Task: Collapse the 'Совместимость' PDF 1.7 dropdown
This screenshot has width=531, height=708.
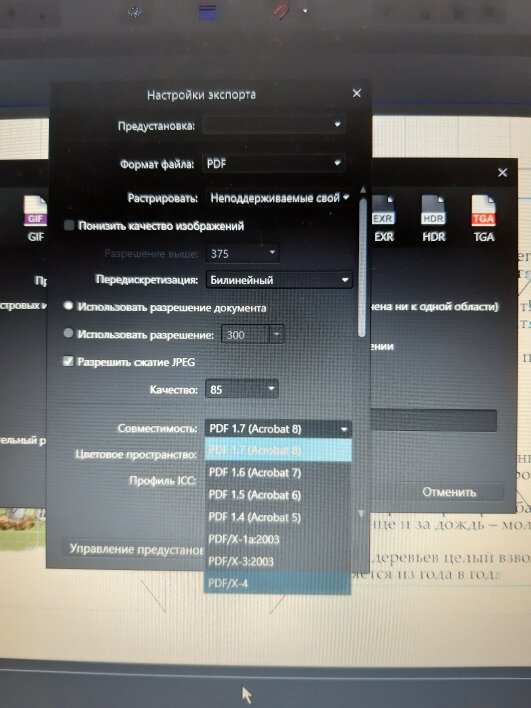Action: (x=278, y=429)
